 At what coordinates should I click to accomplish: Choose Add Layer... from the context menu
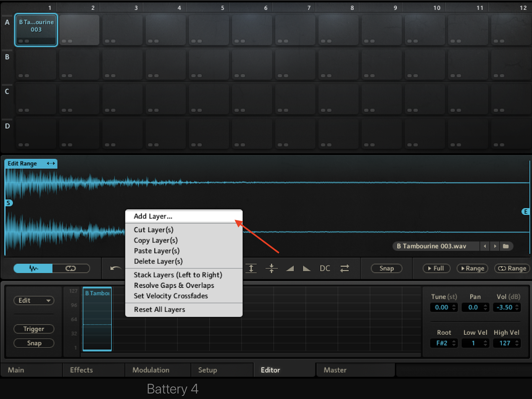[x=184, y=216]
